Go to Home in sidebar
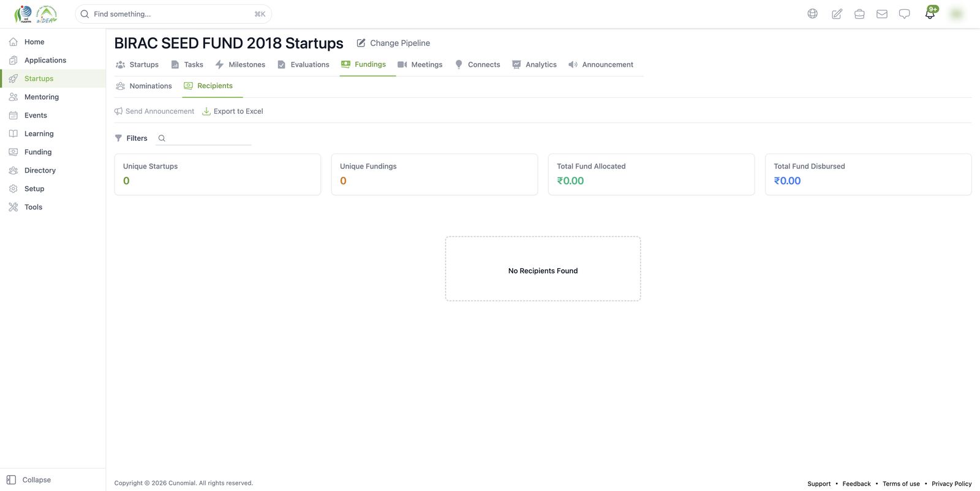The image size is (980, 491). pyautogui.click(x=53, y=42)
